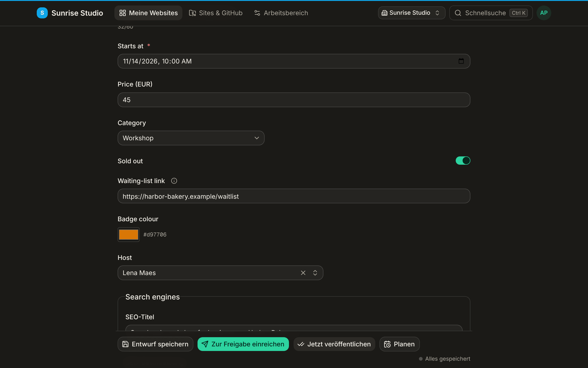588x368 pixels.
Task: Click Jetzt veröffentlichen button
Action: [334, 344]
